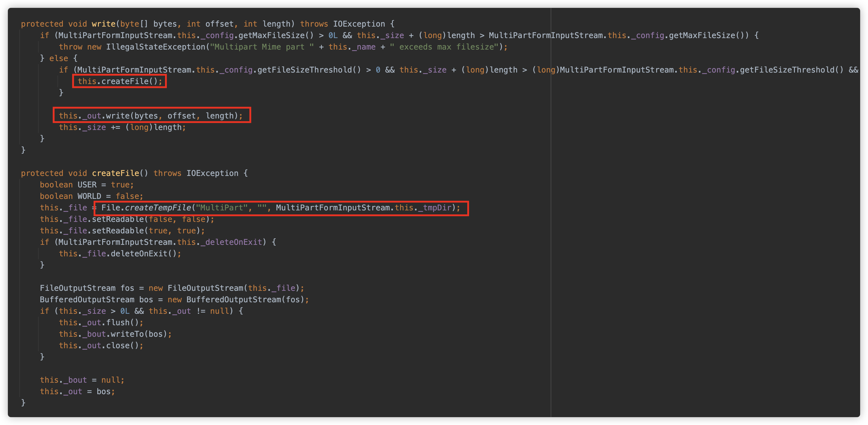Click the line "this._out = bos;"
Viewport: 868px width, 425px height.
click(x=77, y=391)
